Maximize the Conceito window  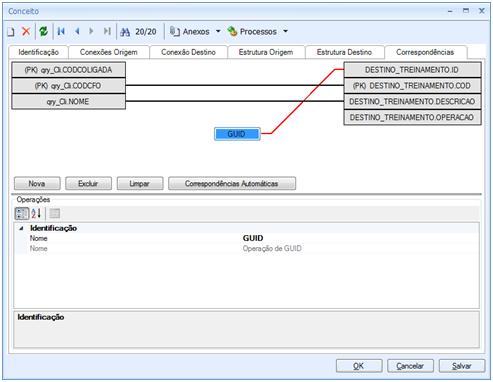(466, 11)
